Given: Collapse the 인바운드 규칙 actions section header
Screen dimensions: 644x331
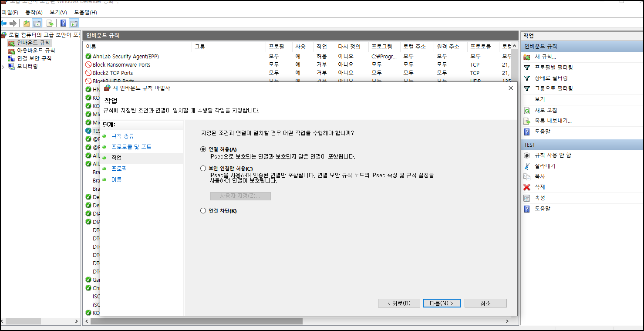Looking at the screenshot, I should click(582, 46).
